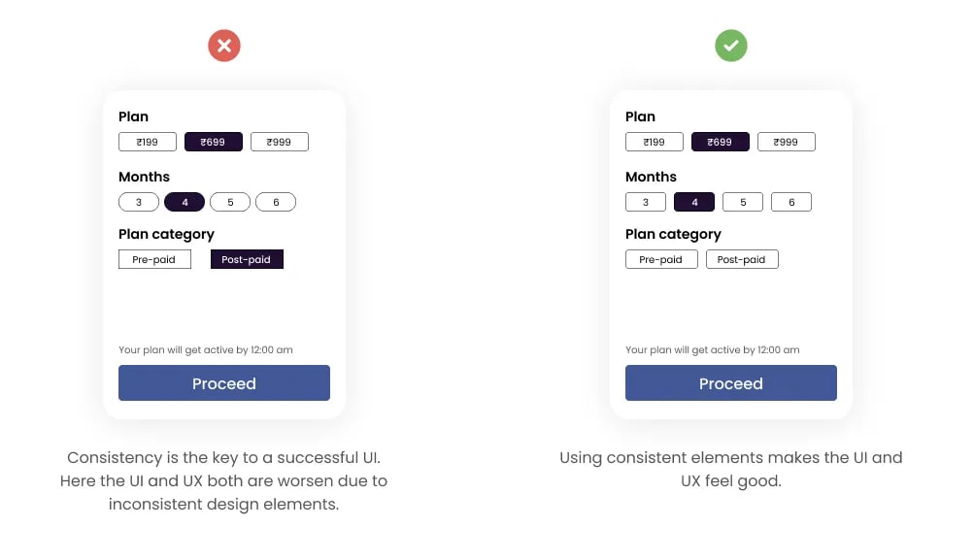Click the red cross icon above left card
974x560 pixels.
(224, 46)
